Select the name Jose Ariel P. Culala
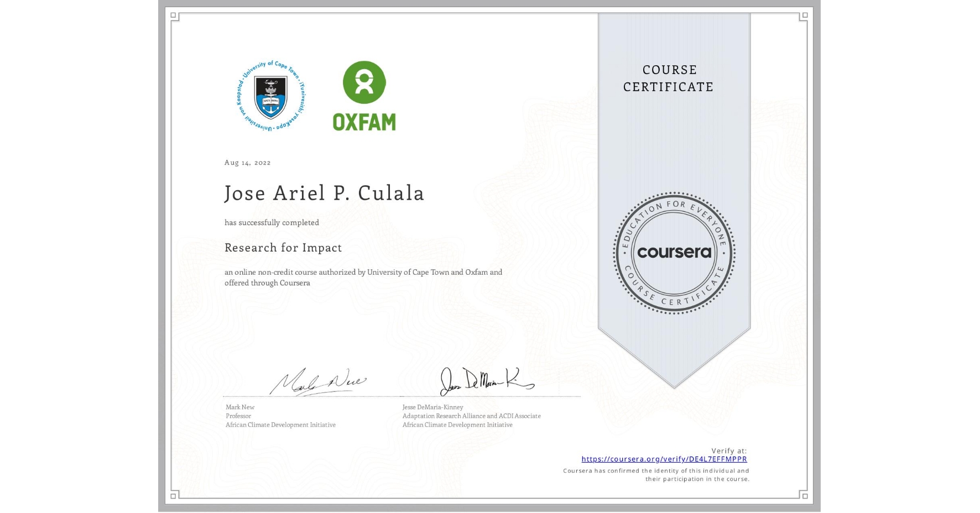Image resolution: width=980 pixels, height=513 pixels. [x=324, y=193]
